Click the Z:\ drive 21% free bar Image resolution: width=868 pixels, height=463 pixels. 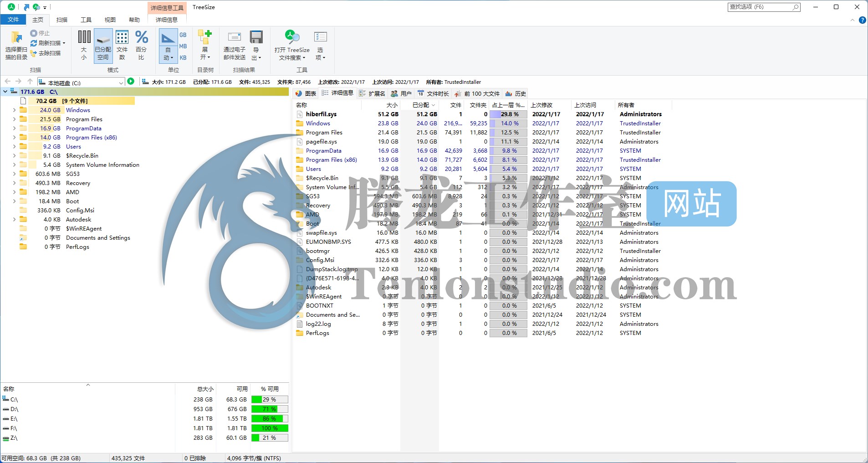pos(270,438)
